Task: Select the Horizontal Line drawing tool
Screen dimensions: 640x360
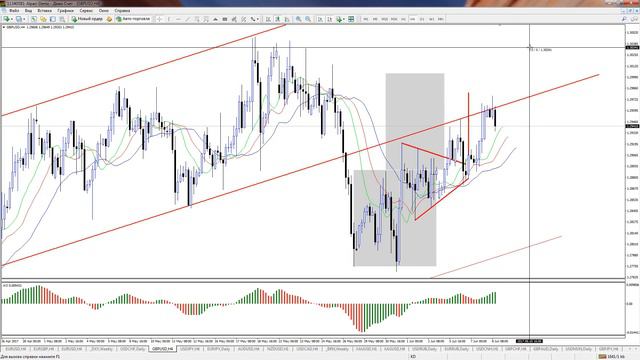Action: coord(178,19)
